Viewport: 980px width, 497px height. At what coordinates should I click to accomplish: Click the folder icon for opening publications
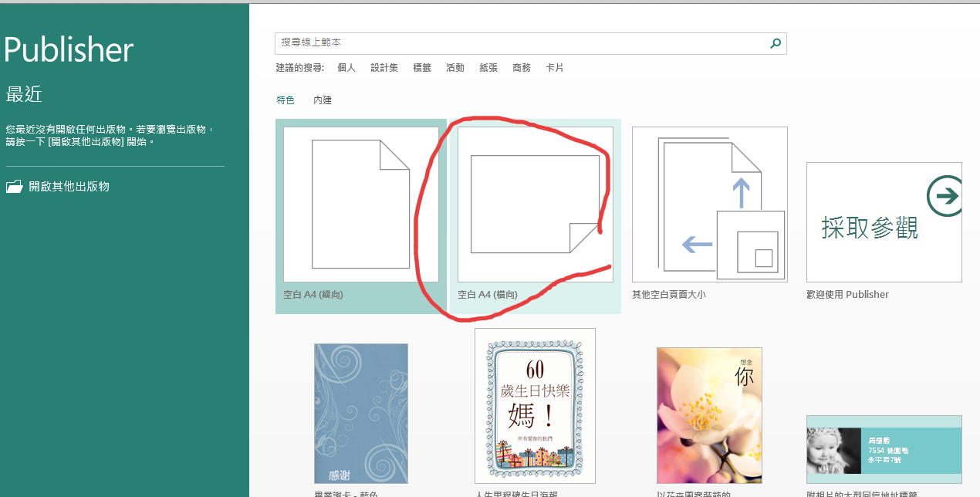point(15,187)
